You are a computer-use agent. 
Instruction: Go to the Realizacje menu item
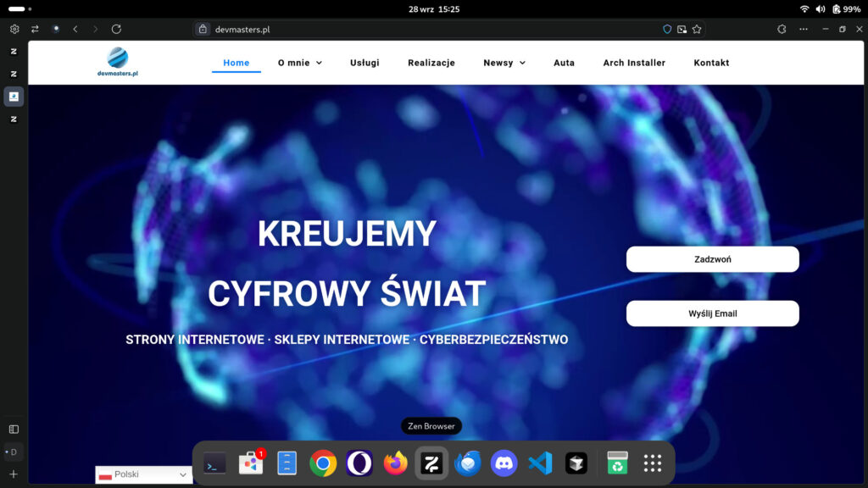coord(431,63)
